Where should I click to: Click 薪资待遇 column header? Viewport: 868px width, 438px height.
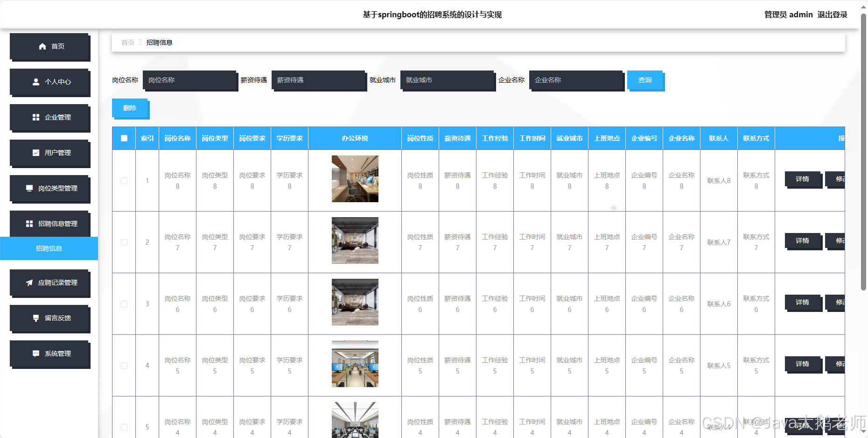[458, 138]
